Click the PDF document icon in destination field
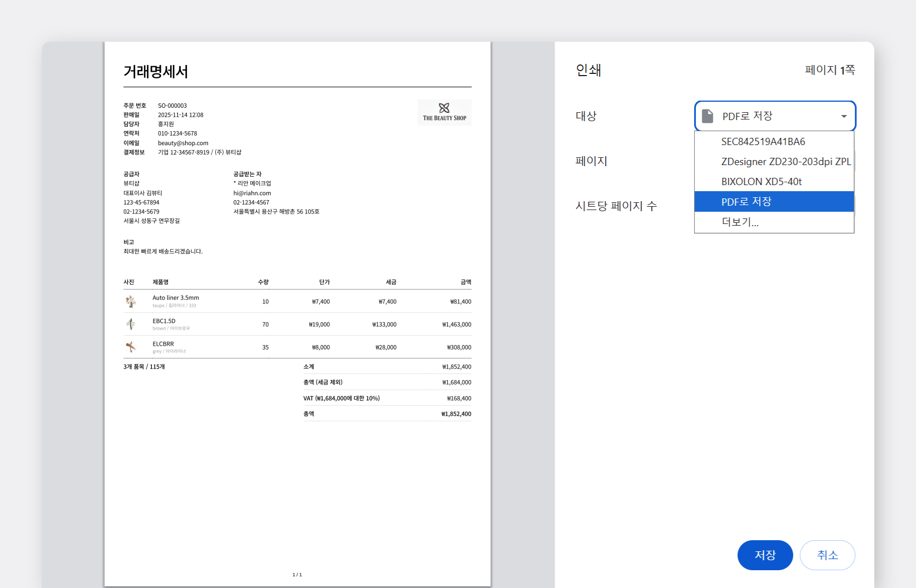This screenshot has width=916, height=588. (707, 116)
